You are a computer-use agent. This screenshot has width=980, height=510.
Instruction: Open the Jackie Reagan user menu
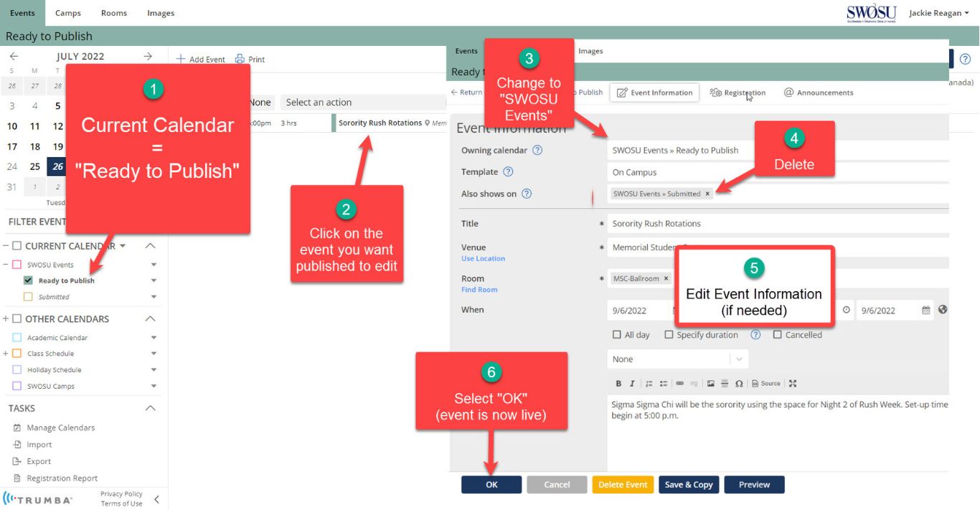(938, 13)
